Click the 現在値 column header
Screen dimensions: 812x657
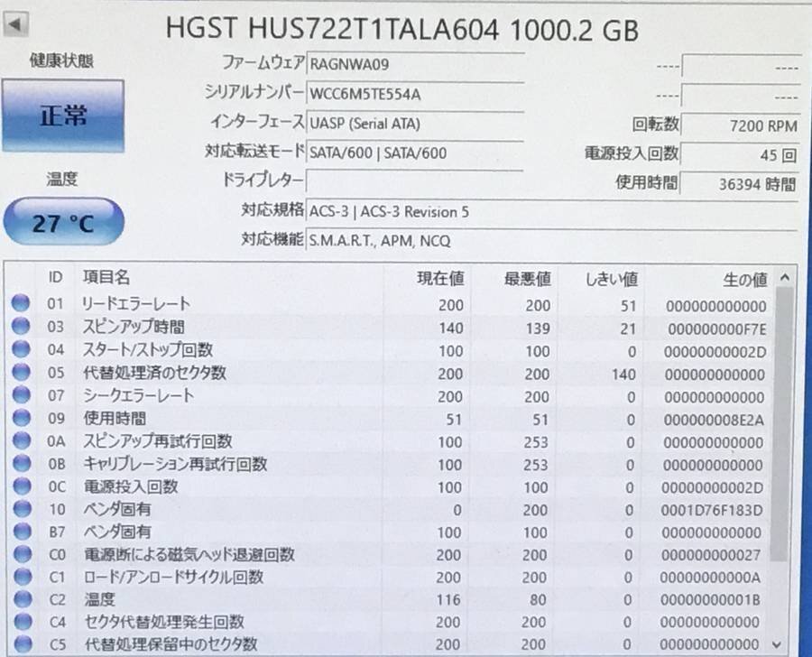[x=440, y=278]
